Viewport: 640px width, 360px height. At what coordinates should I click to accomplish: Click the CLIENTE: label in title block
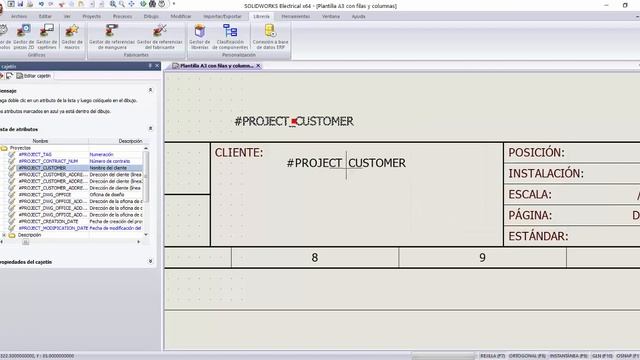click(239, 153)
